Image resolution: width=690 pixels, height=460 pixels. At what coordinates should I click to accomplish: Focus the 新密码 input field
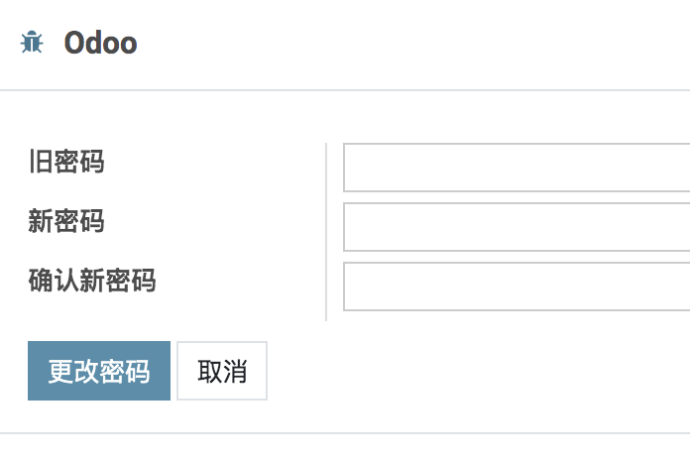516,227
